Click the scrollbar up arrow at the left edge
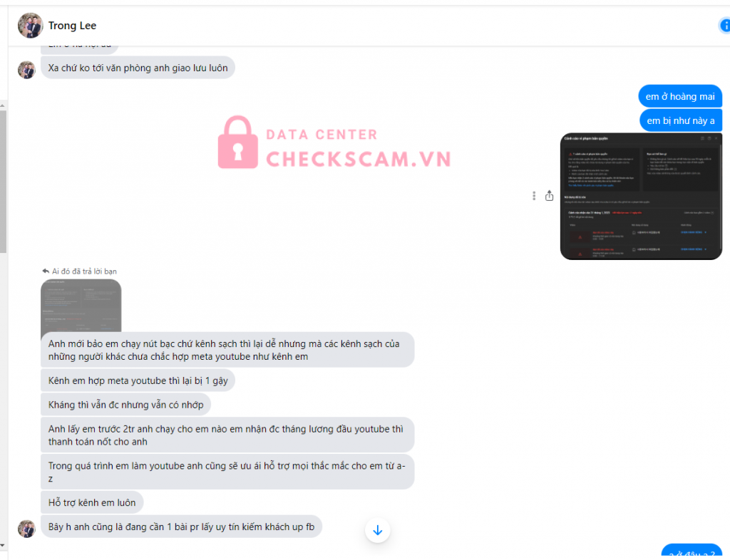The image size is (730, 560). [3, 105]
